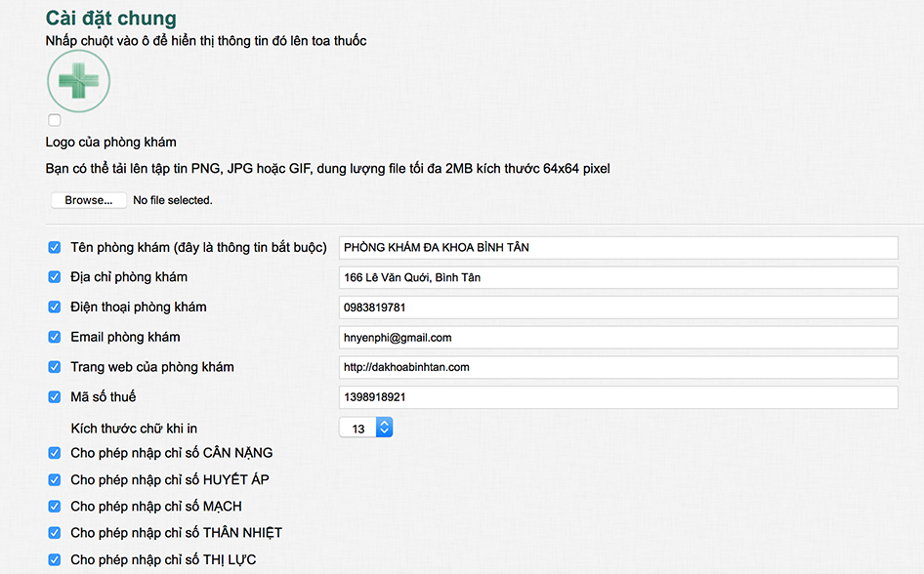Toggle the Email phòng khám checkbox
The width and height of the screenshot is (924, 574).
click(55, 338)
